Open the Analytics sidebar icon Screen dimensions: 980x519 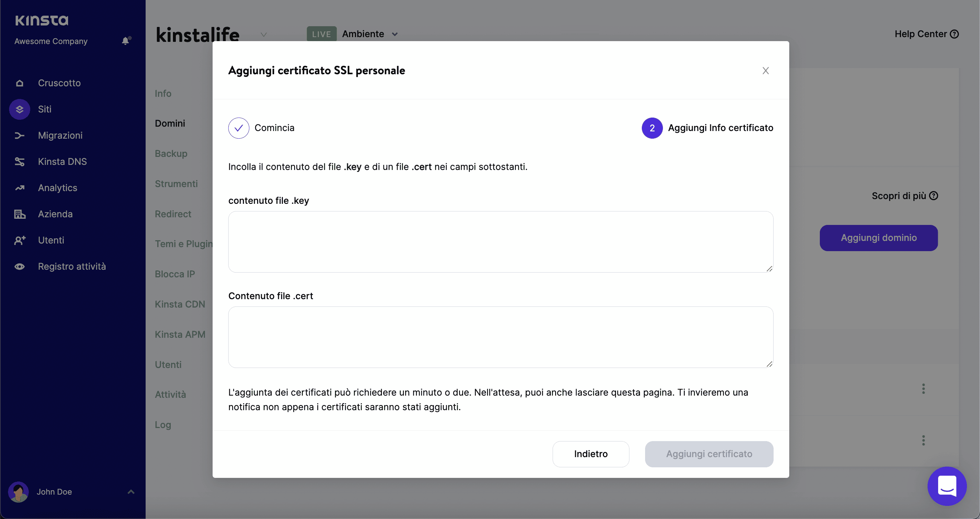pyautogui.click(x=19, y=187)
